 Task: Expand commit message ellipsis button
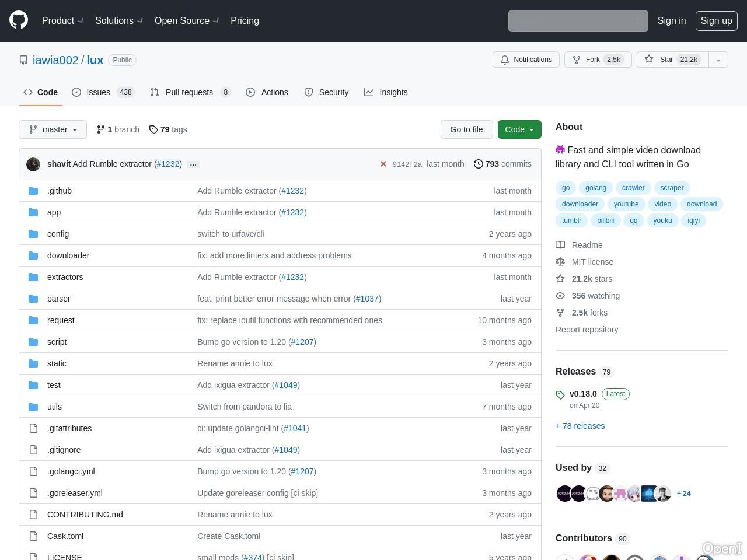pos(193,164)
